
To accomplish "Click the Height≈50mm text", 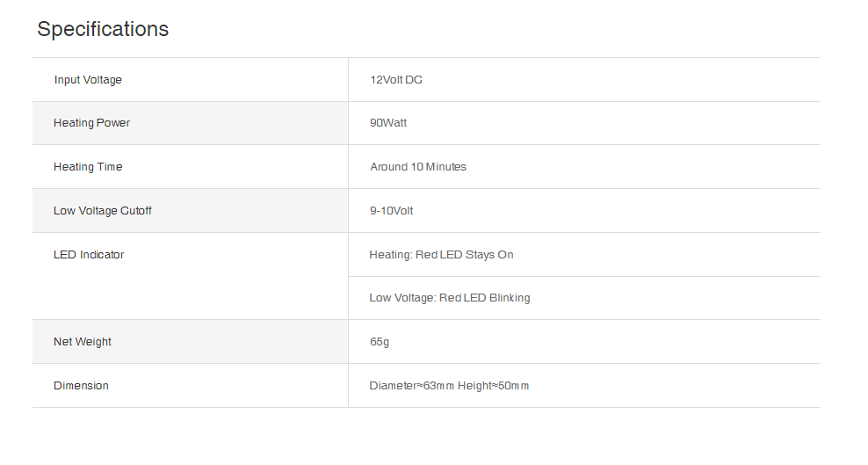I will (x=494, y=386).
